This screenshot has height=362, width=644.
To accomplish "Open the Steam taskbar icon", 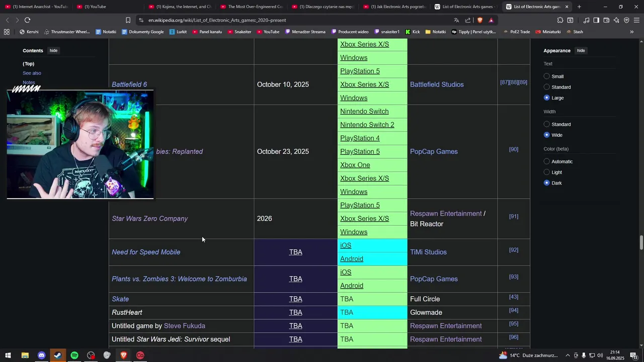I will click(58, 355).
